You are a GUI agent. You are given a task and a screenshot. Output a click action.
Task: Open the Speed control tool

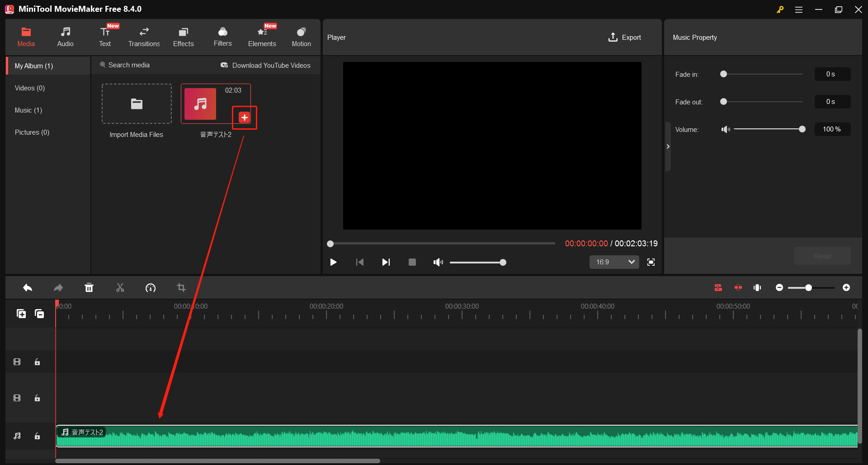coord(151,287)
